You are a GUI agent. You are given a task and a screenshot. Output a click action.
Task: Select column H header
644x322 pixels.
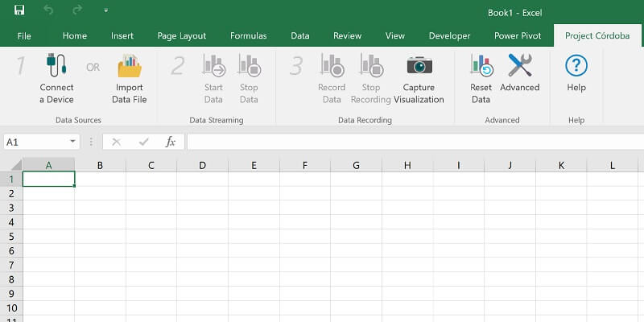(x=407, y=165)
